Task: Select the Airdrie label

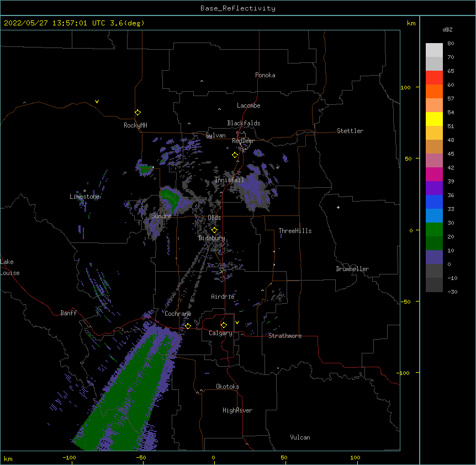Action: (x=223, y=297)
